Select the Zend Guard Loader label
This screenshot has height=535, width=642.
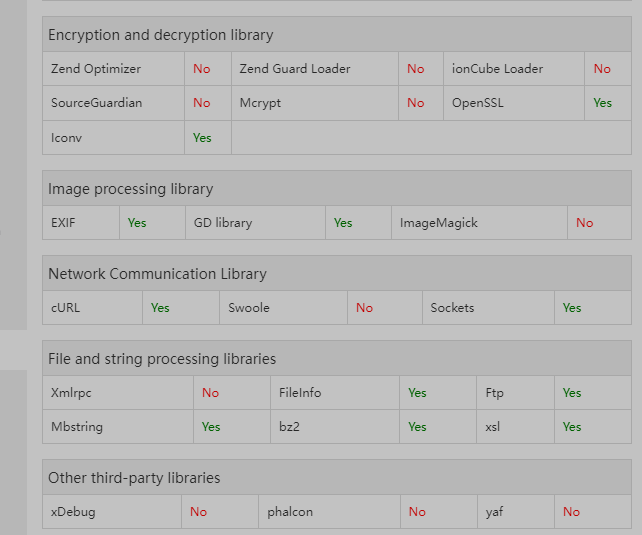point(295,69)
